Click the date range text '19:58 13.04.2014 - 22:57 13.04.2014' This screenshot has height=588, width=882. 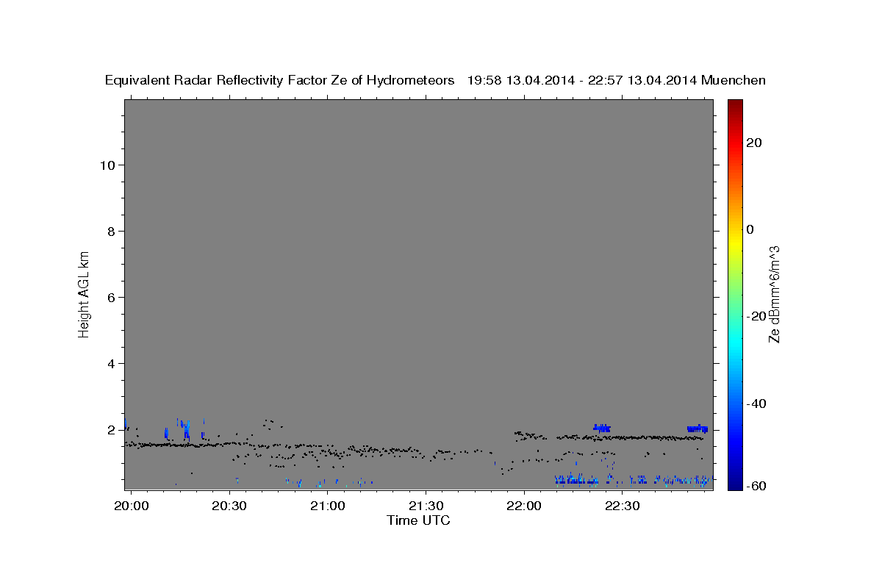pyautogui.click(x=582, y=81)
